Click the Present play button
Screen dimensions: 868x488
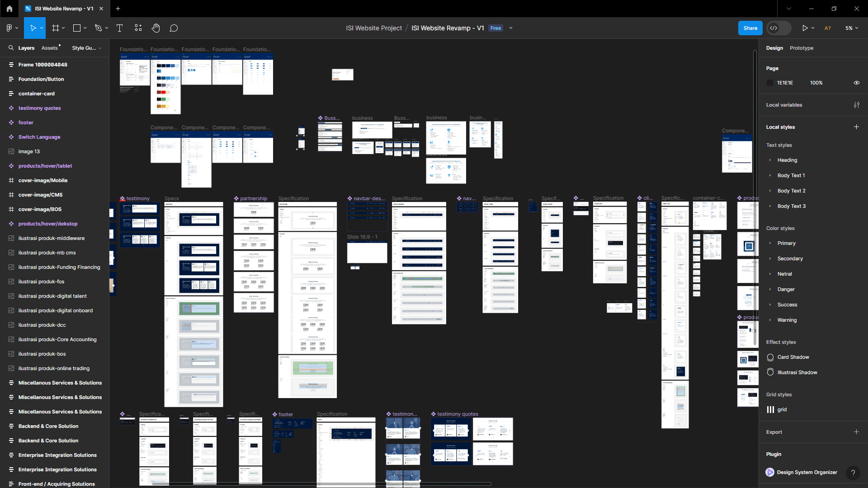[x=805, y=28]
